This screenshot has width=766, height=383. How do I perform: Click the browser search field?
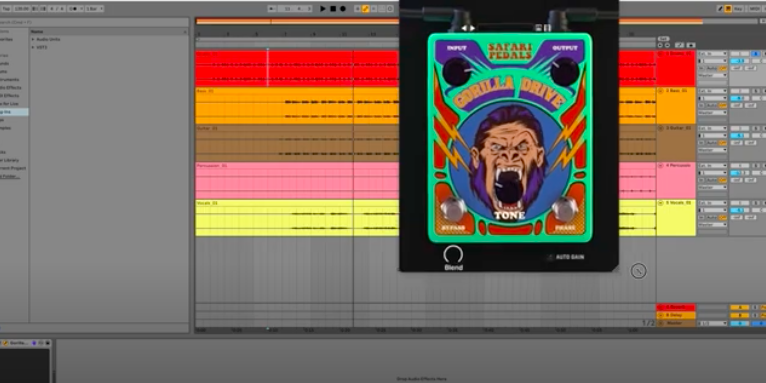tap(93, 22)
